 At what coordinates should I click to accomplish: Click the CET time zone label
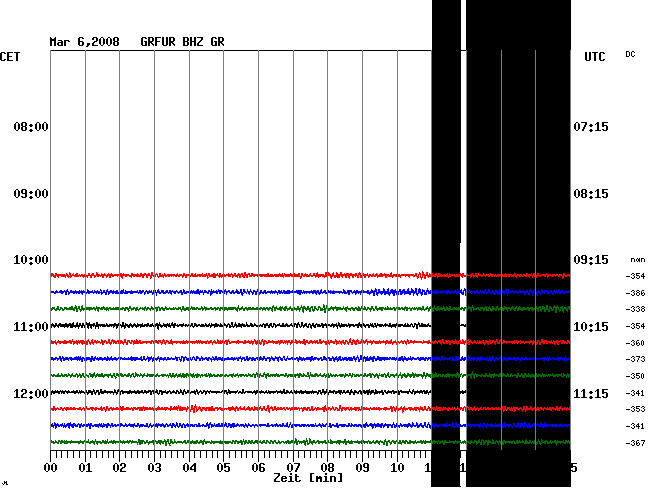[x=10, y=57]
